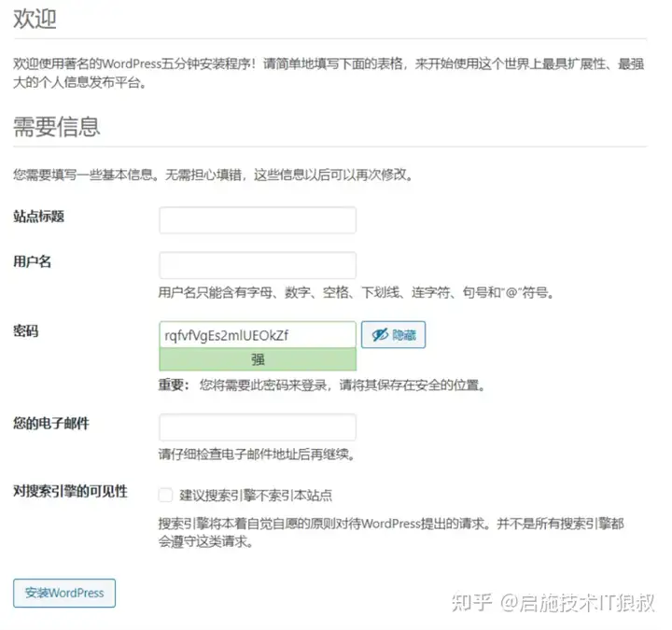Tick 建议搜索引擎不索引本站点 checkbox
Screen dimensions: 672x630
[165, 495]
